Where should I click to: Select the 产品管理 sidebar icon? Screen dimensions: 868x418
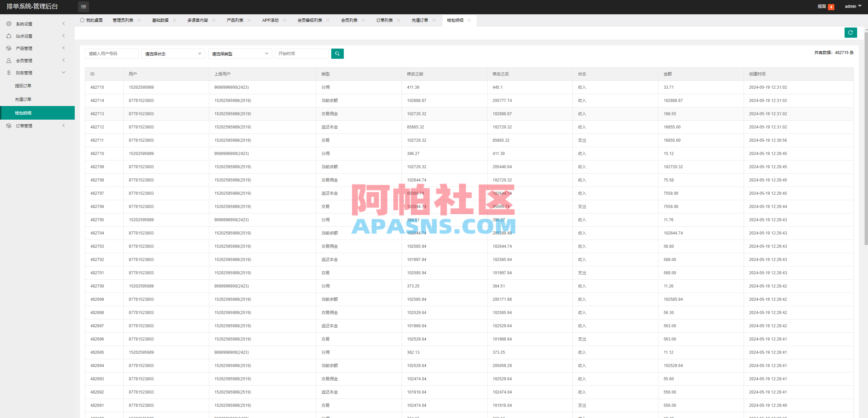8,48
